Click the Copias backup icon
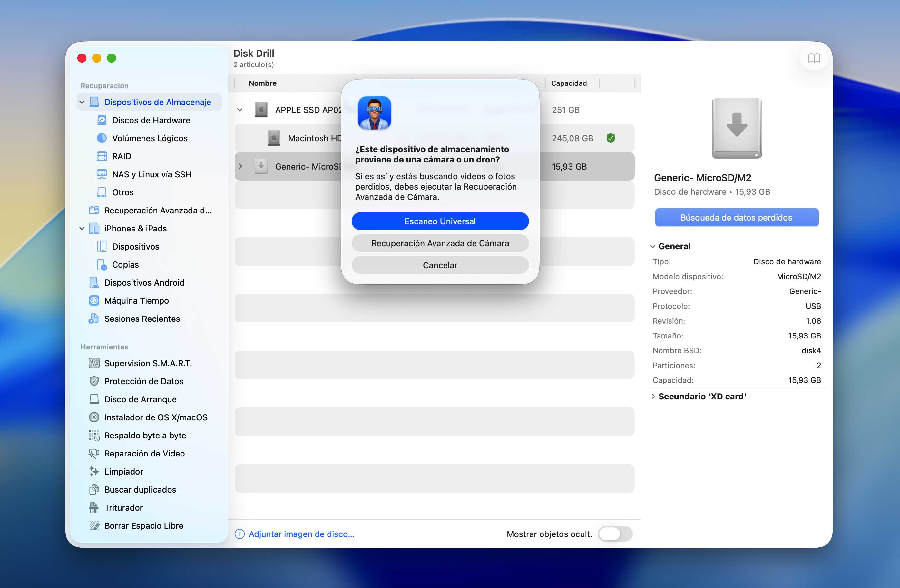900x588 pixels. tap(102, 265)
